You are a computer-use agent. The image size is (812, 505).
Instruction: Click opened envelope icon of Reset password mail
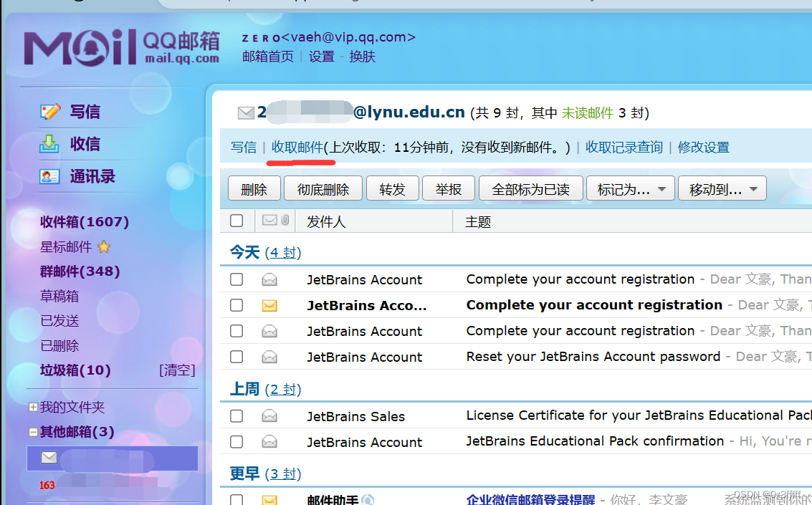click(x=269, y=357)
